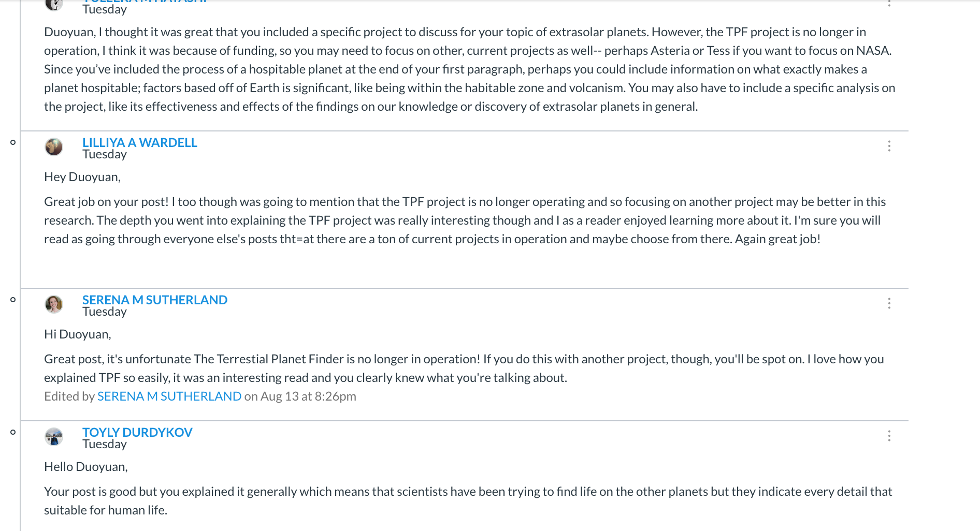Image resolution: width=980 pixels, height=531 pixels.
Task: Click Serena's name in the 'Edited by' line
Action: [169, 396]
